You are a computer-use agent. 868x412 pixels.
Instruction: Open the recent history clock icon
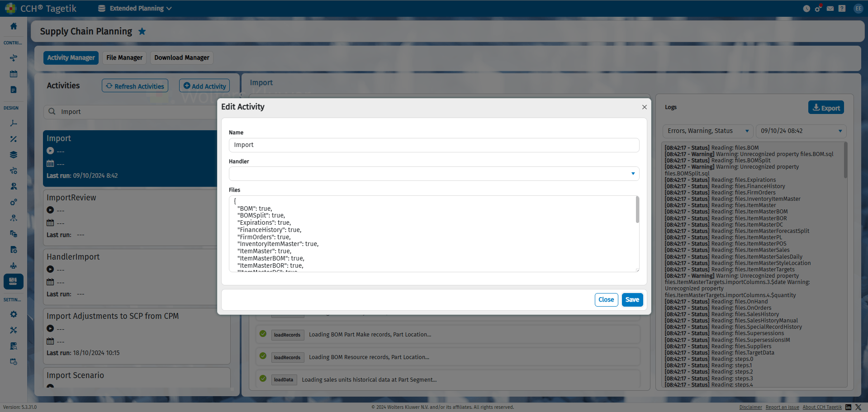806,9
